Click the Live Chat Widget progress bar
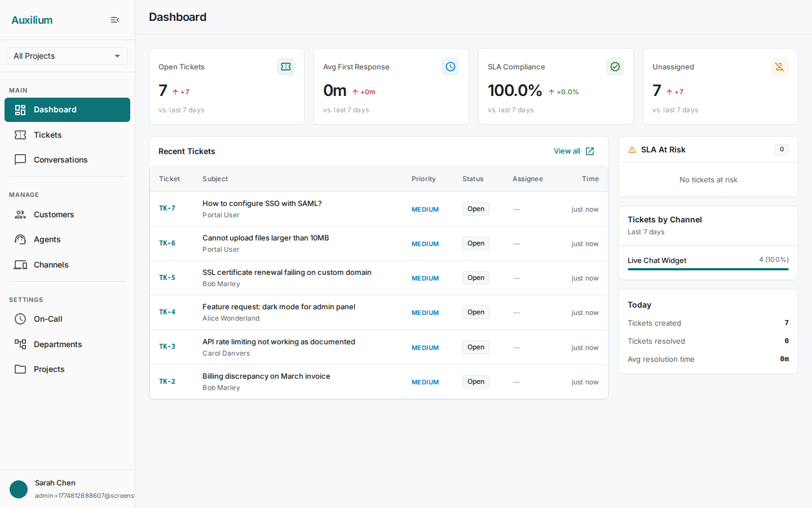Image resolution: width=812 pixels, height=508 pixels. (708, 270)
